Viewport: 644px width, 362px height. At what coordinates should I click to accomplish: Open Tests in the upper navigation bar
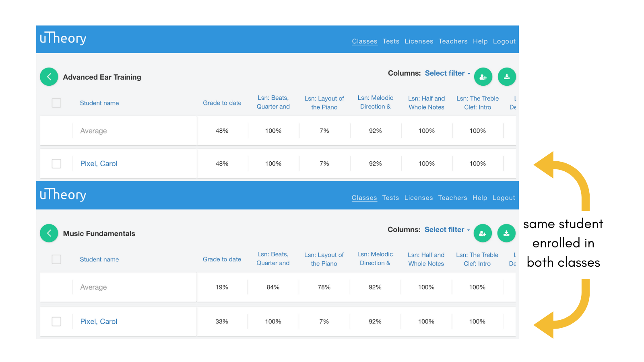pyautogui.click(x=391, y=41)
